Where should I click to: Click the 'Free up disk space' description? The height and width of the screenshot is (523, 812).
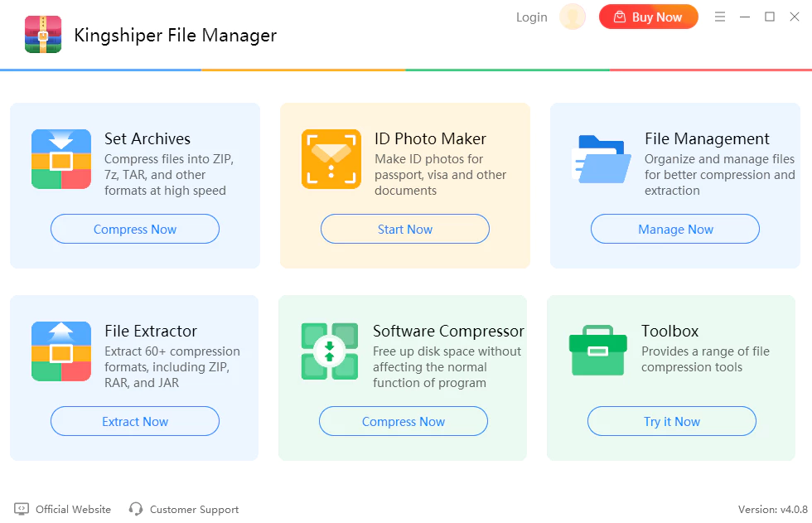click(447, 366)
